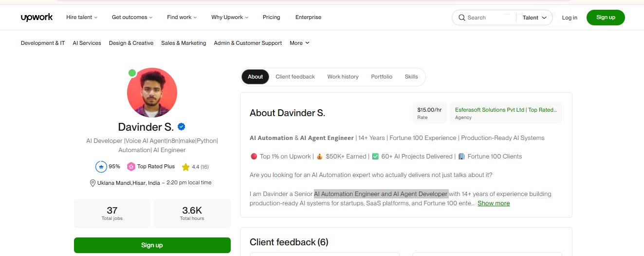Viewport: 644px width, 256px height.
Task: Click the highlighted AI Automation Engineer text
Action: (381, 194)
